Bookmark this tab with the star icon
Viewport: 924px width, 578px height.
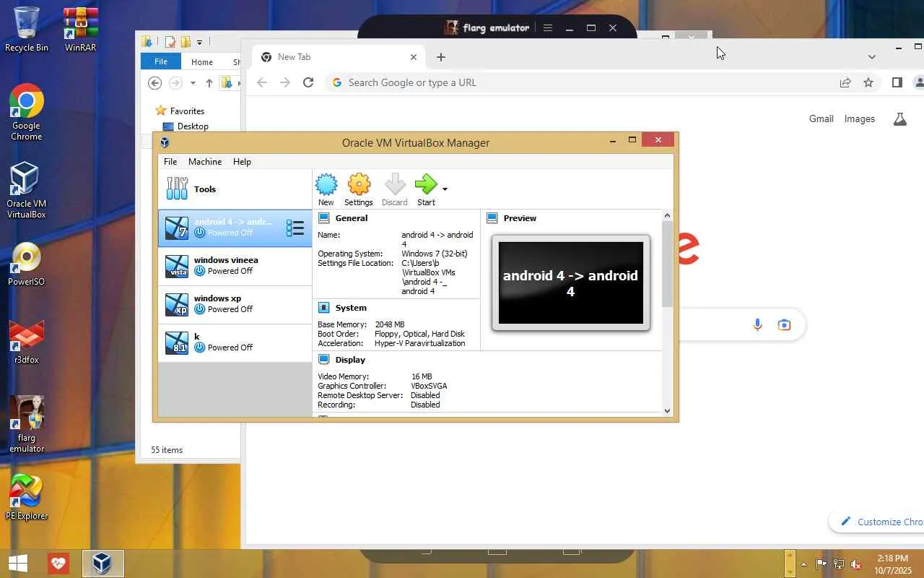868,82
